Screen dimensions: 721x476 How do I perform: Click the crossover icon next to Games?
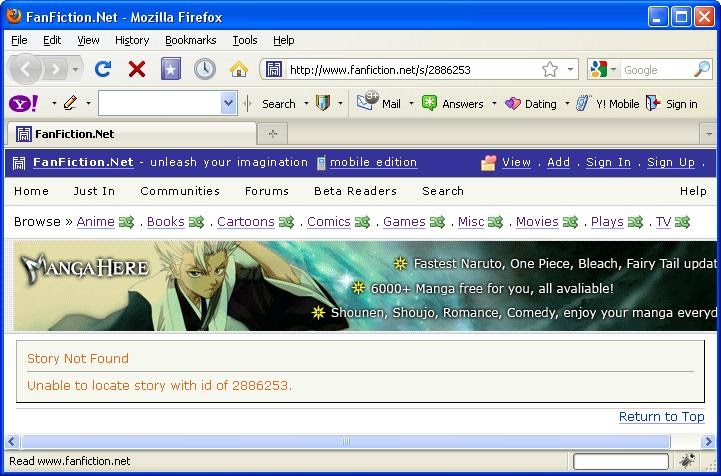(437, 222)
